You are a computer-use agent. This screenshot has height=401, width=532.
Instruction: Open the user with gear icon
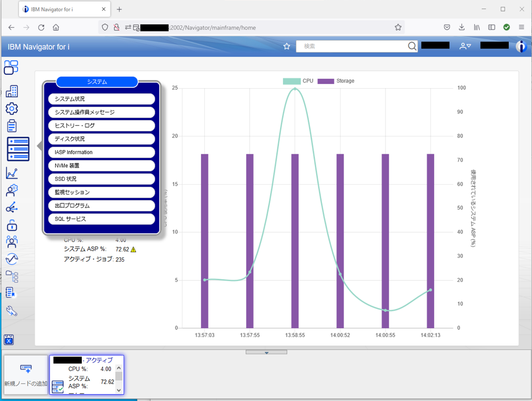point(12,190)
